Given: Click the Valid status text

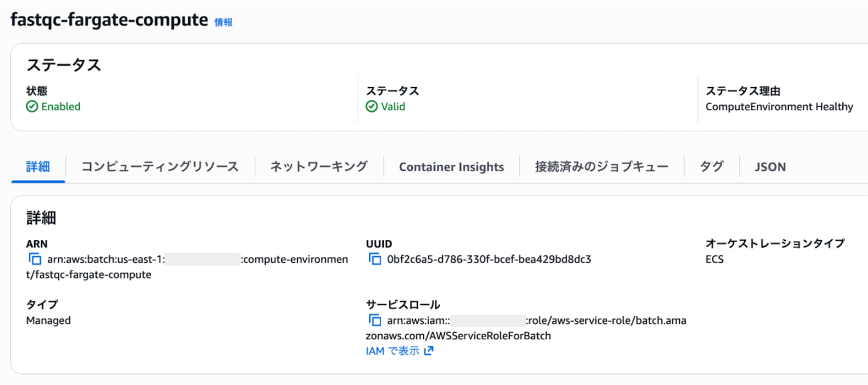Looking at the screenshot, I should tap(393, 106).
